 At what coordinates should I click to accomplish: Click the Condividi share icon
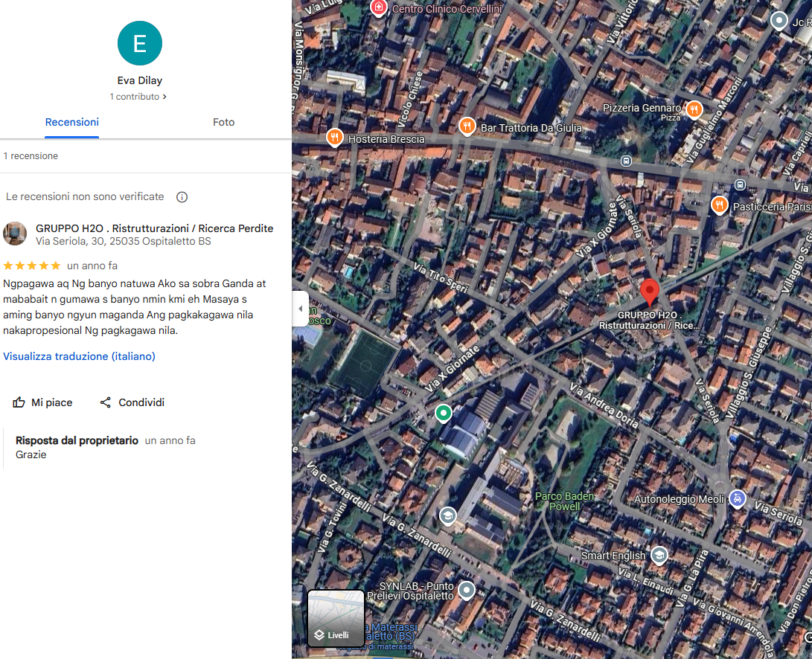point(106,402)
